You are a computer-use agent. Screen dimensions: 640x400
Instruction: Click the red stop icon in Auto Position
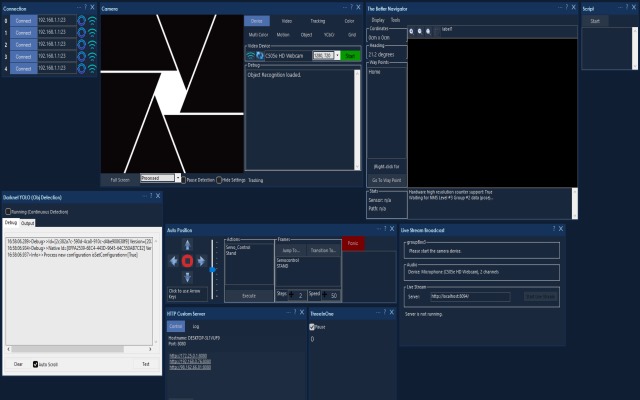pyautogui.click(x=187, y=261)
